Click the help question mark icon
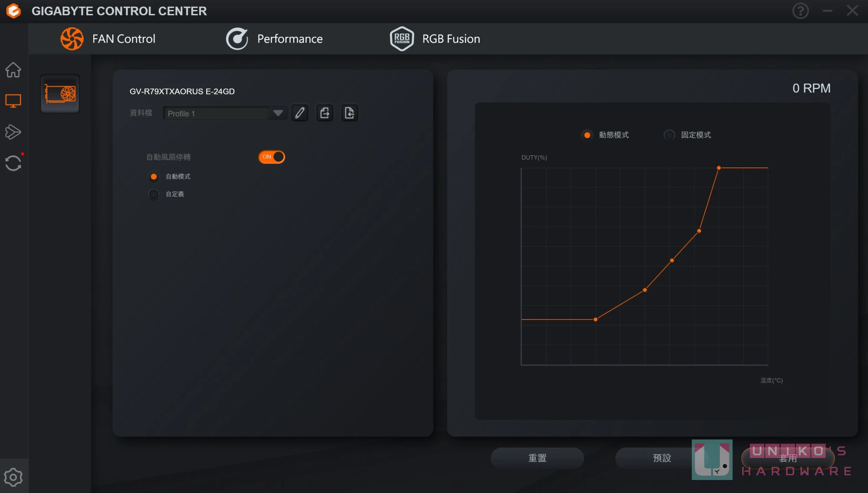The height and width of the screenshot is (493, 868). point(801,11)
